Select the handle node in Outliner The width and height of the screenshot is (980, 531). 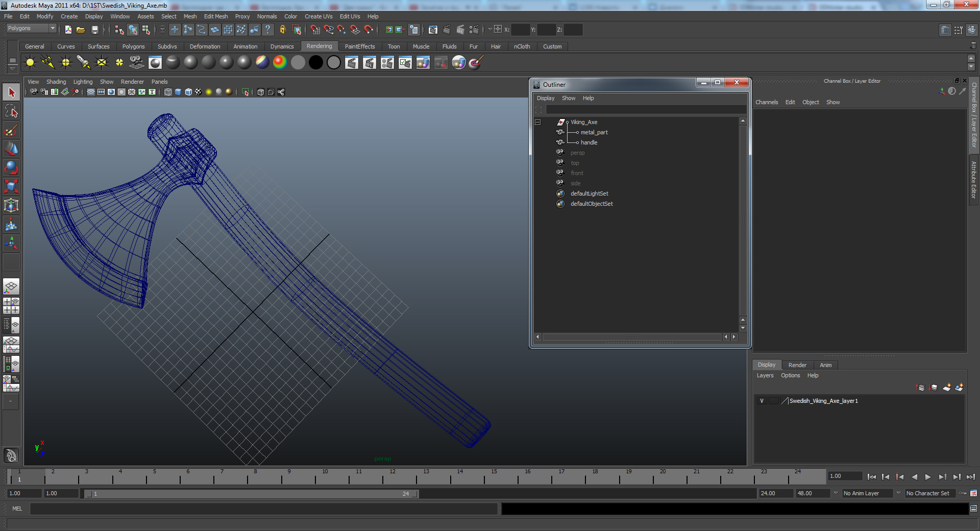click(589, 142)
